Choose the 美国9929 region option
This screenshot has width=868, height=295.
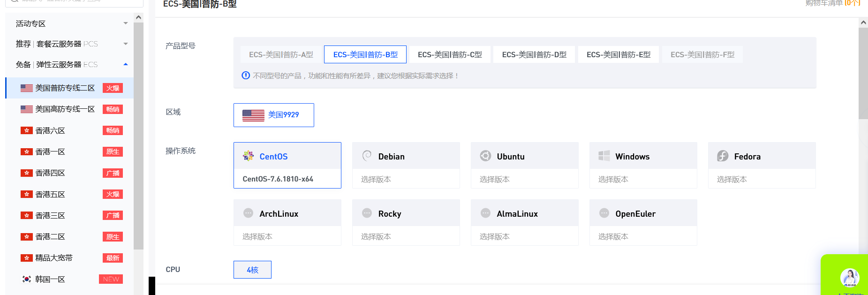[x=274, y=115]
